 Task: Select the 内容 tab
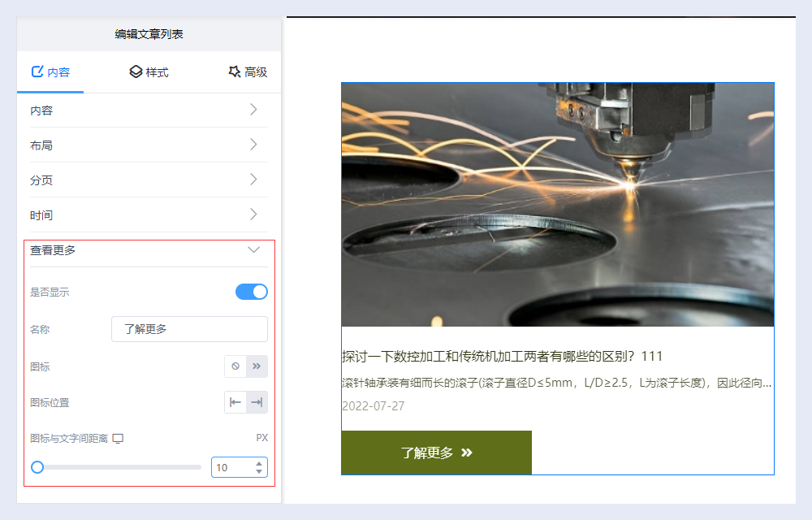[x=50, y=72]
